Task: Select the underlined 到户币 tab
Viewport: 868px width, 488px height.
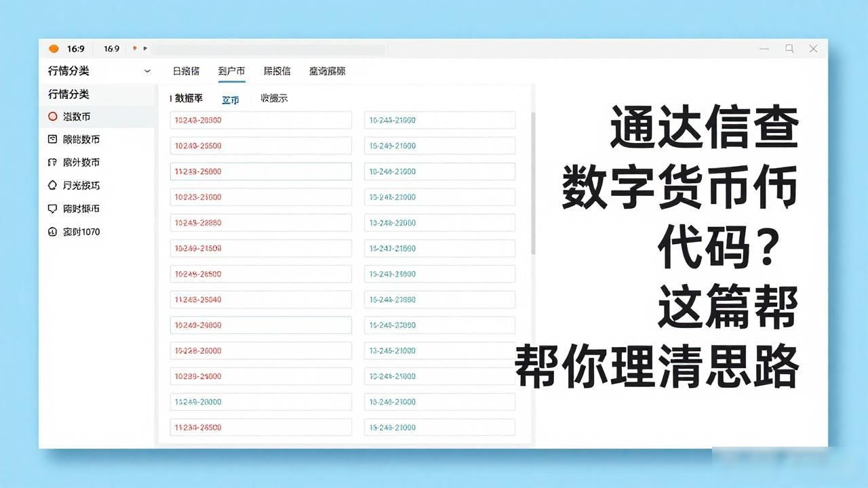Action: point(231,71)
